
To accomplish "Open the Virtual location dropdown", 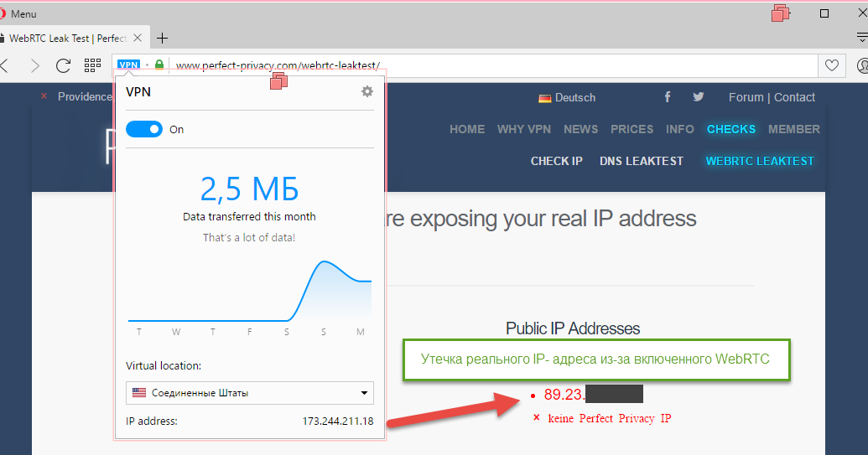I will [x=250, y=393].
